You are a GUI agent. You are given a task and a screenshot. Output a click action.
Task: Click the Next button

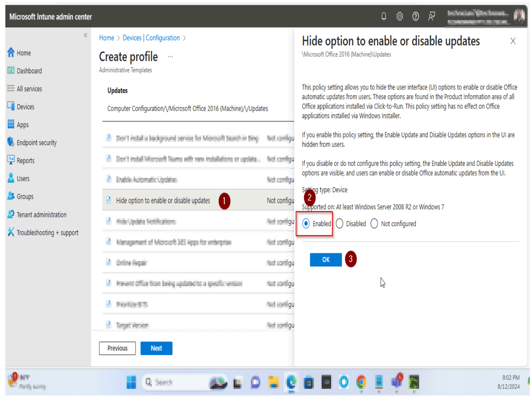click(x=156, y=348)
